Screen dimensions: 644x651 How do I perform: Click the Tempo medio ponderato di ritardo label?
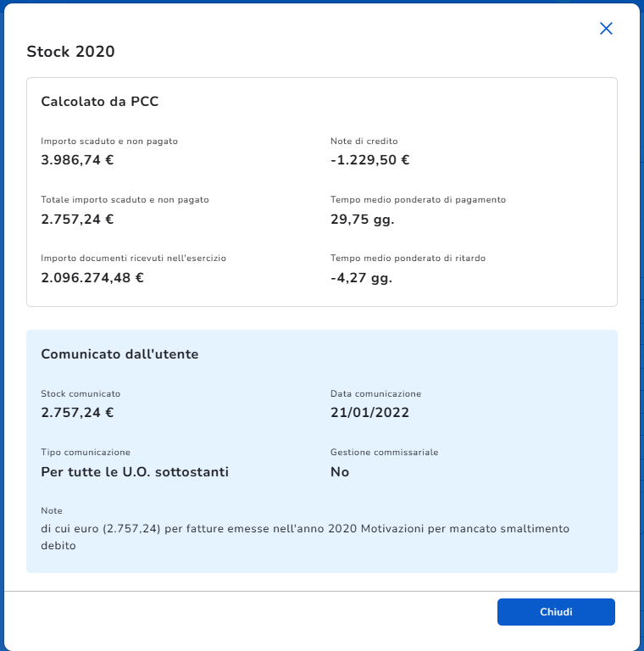point(408,258)
